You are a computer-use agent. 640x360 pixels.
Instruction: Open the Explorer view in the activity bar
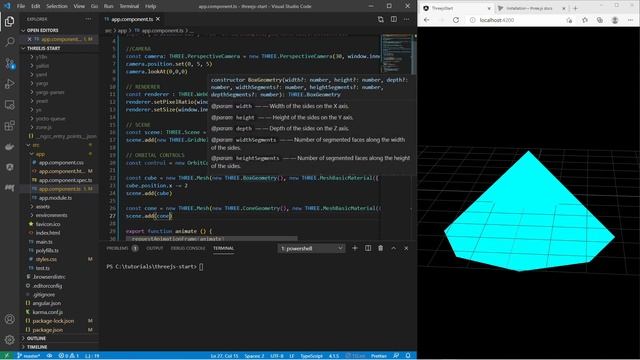pyautogui.click(x=9, y=21)
